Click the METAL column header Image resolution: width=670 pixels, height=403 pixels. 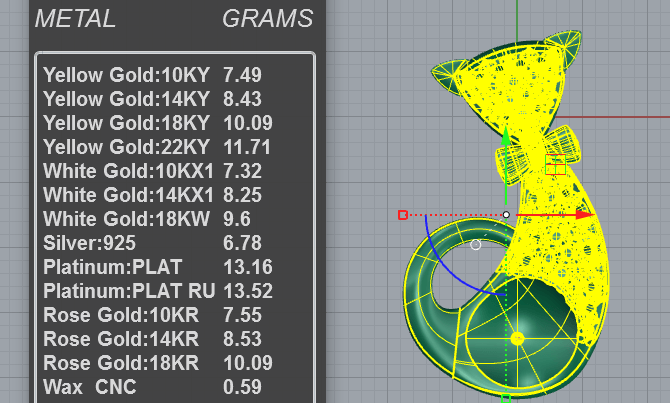(x=75, y=18)
